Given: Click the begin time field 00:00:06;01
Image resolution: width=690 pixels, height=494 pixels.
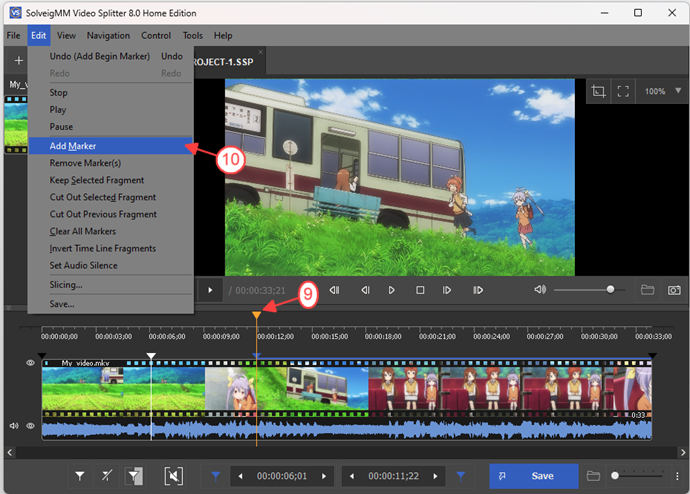Looking at the screenshot, I should coord(282,476).
